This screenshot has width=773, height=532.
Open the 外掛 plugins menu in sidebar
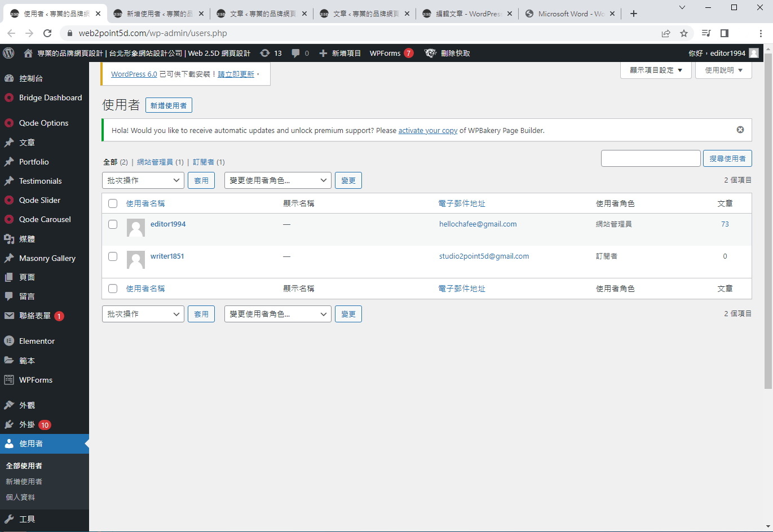[x=27, y=424]
